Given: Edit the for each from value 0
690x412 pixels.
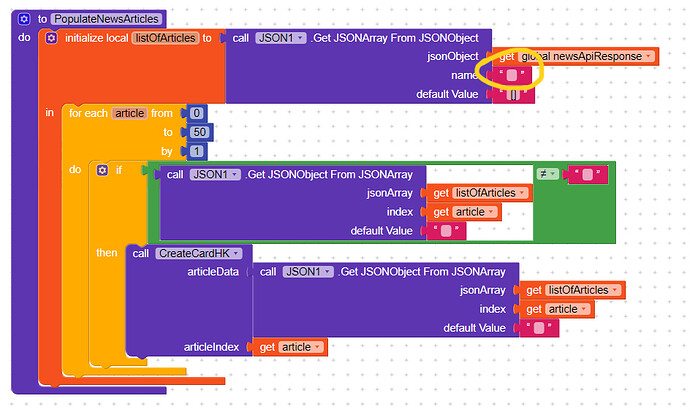Looking at the screenshot, I should pyautogui.click(x=197, y=113).
